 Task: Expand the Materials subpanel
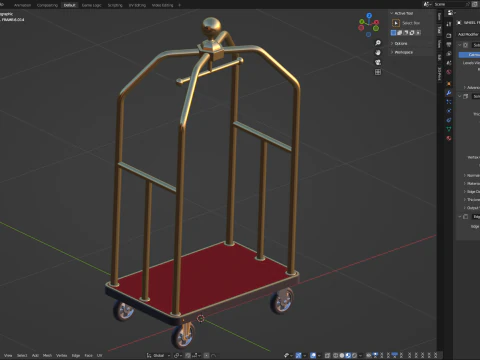tap(465, 183)
